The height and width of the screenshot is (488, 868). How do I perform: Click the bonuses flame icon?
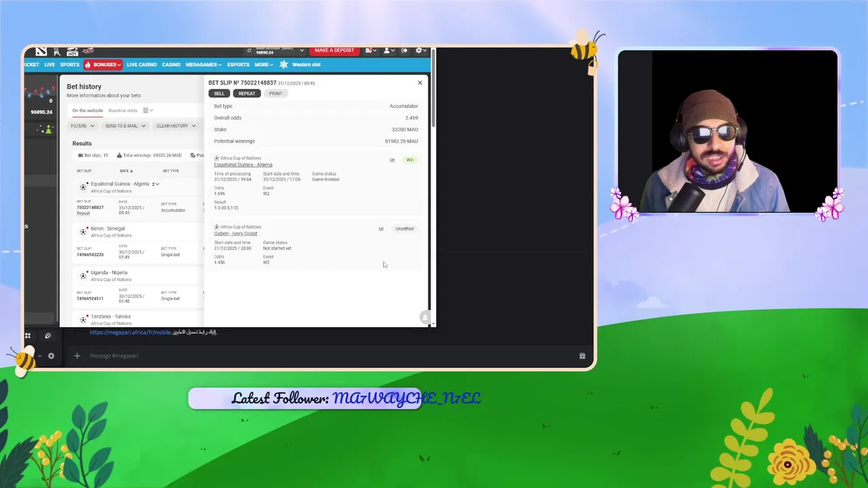click(87, 64)
